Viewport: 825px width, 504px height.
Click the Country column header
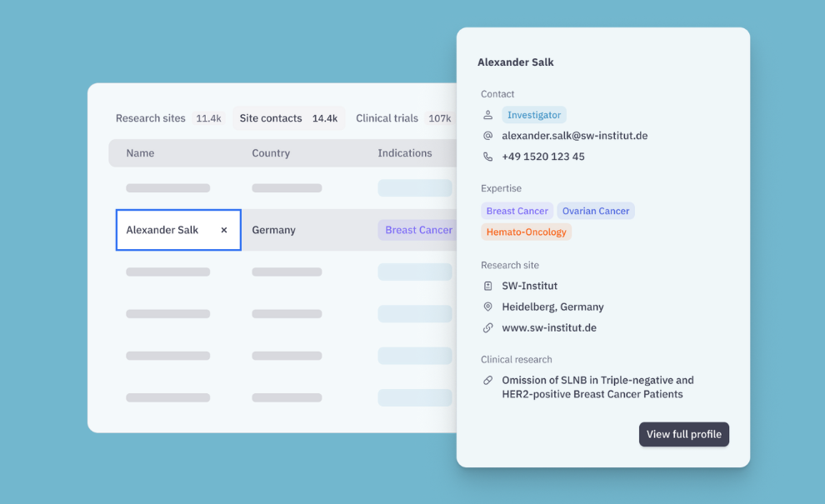[271, 153]
